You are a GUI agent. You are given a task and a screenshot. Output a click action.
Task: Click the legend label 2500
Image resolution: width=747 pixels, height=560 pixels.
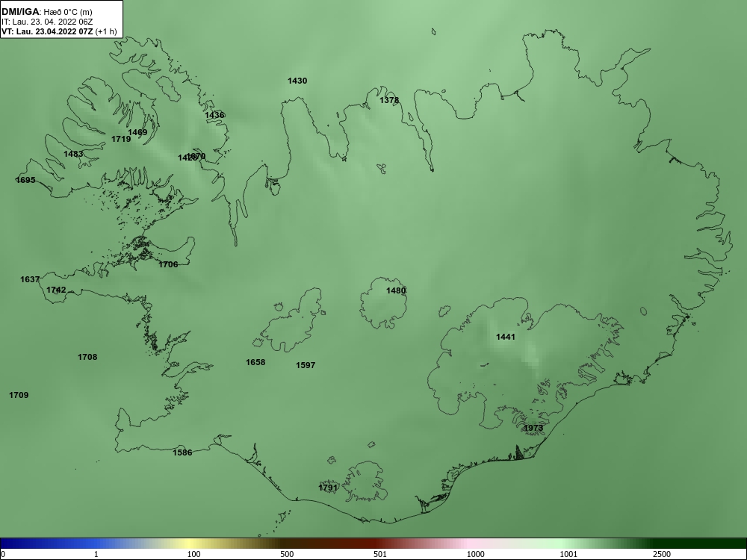tap(662, 554)
